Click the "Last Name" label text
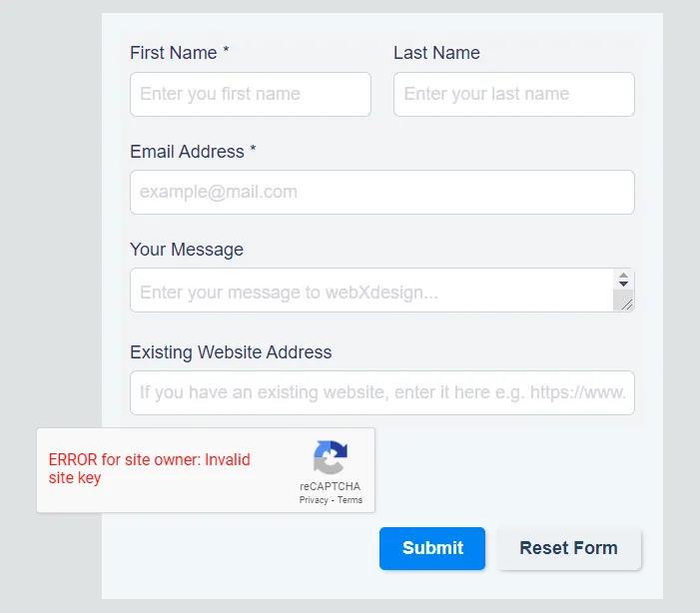The width and height of the screenshot is (700, 613). 436,53
